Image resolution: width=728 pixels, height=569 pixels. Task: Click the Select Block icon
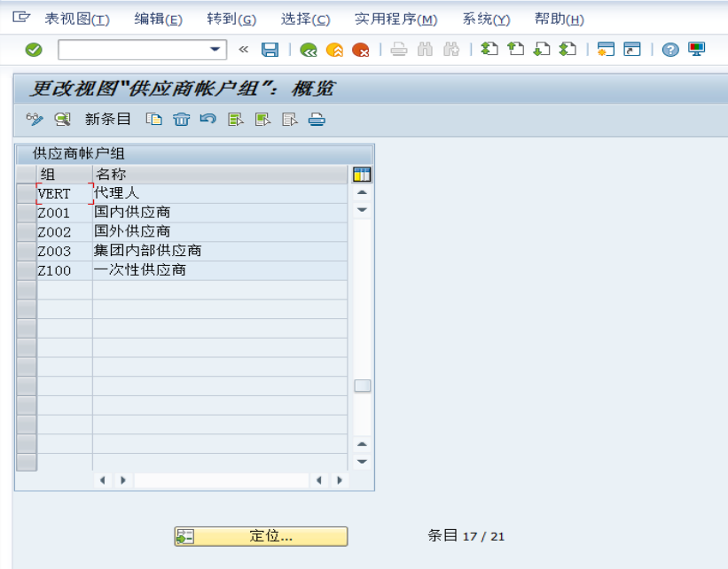point(262,120)
